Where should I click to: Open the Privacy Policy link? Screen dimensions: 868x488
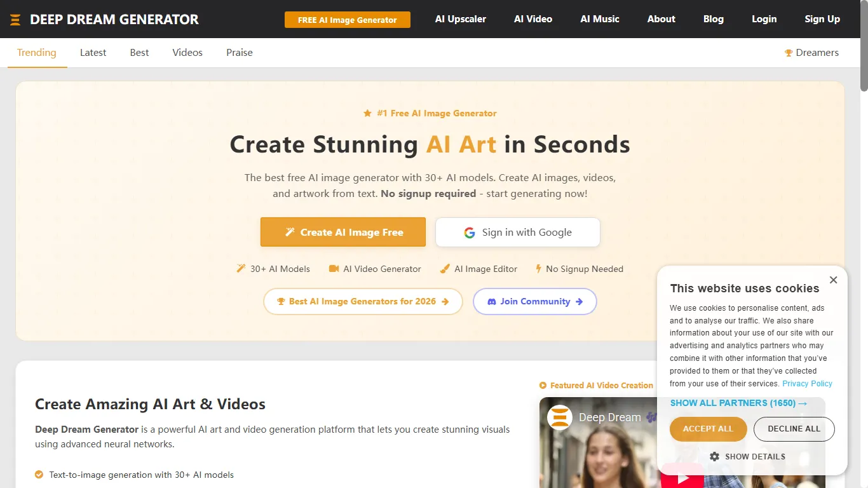pos(807,384)
